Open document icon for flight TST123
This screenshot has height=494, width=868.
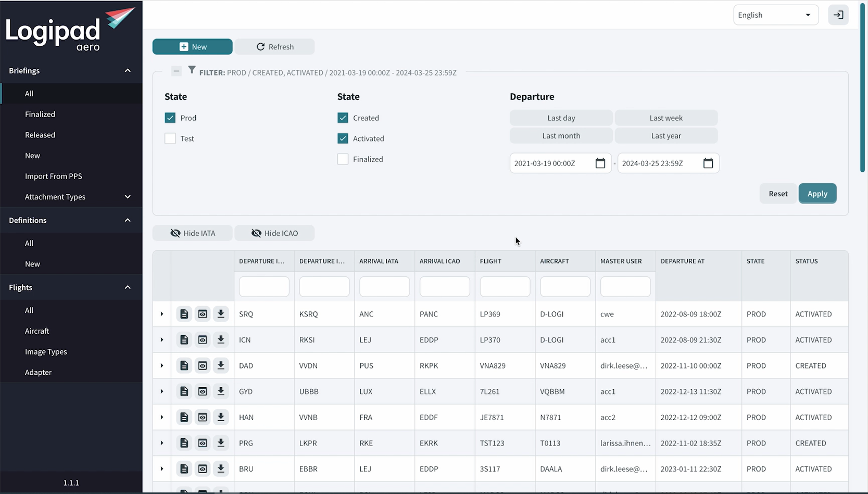pyautogui.click(x=184, y=443)
